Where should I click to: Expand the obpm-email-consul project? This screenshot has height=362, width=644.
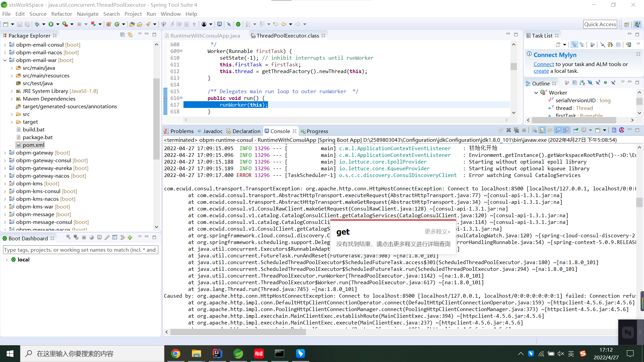5,45
